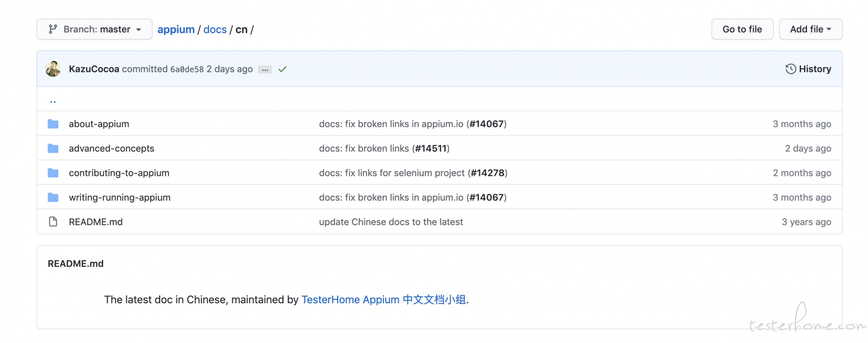Open the about-appium row's commit message
Image resolution: width=868 pixels, height=343 pixels.
point(391,124)
